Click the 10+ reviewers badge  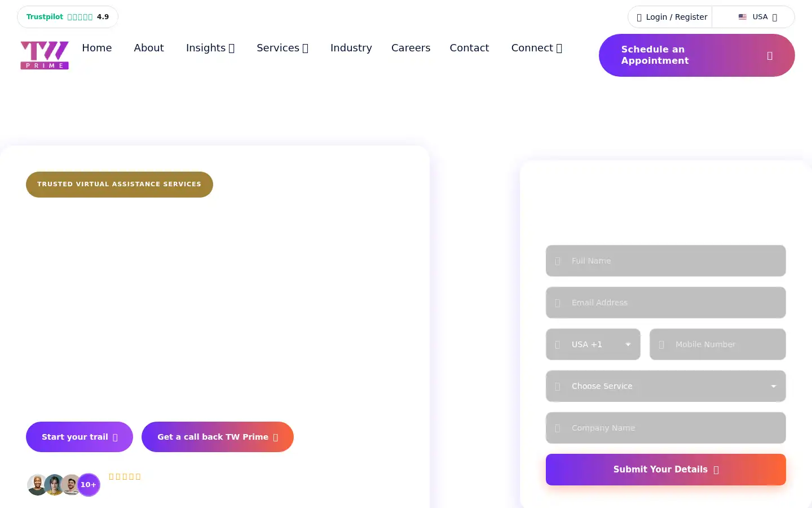click(x=89, y=485)
